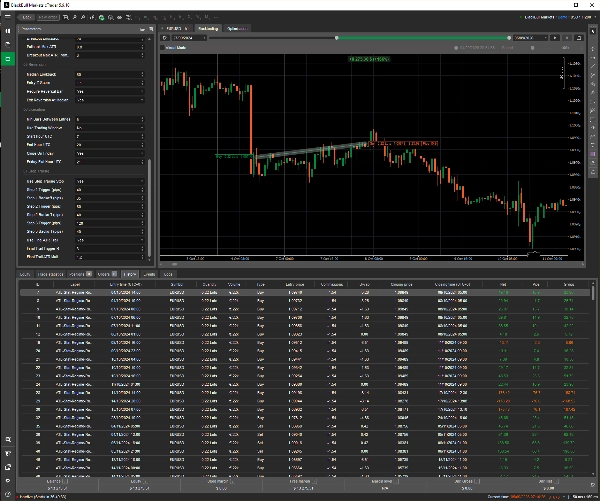
Task: Click the Back button in the top toolbar
Action: tap(26, 17)
